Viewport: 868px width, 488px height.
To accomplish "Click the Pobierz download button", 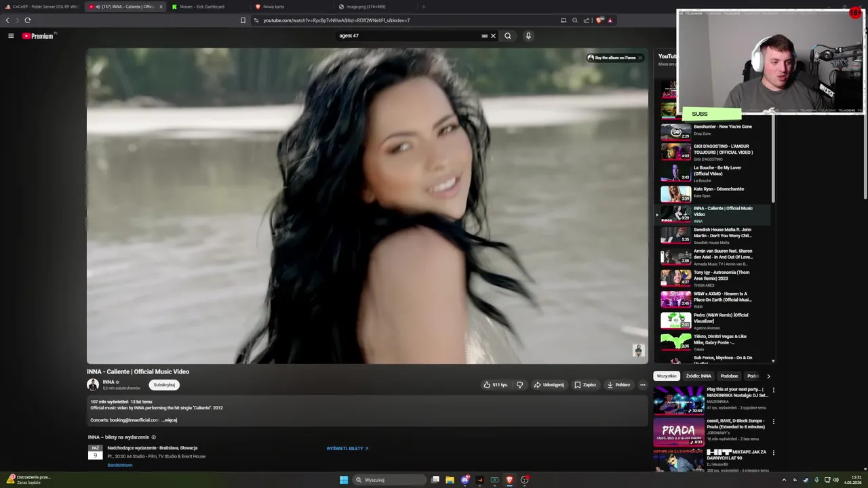I will (x=618, y=385).
